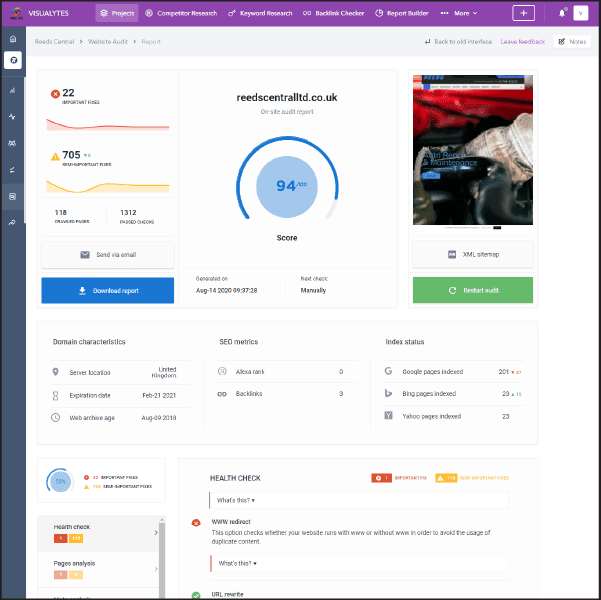
Task: Click the XML sitemap button
Action: [x=473, y=254]
